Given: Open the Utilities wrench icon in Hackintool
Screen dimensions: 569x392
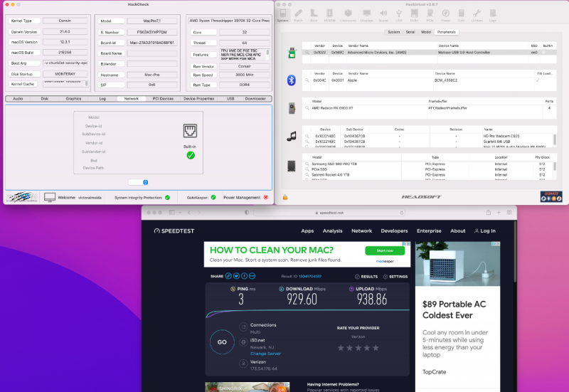Looking at the screenshot, I should pyautogui.click(x=477, y=15).
